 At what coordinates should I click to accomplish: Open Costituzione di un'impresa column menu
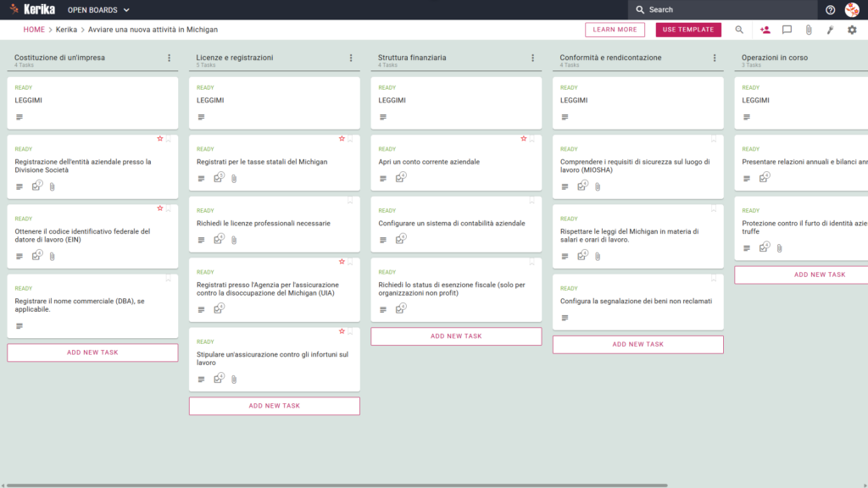[170, 58]
